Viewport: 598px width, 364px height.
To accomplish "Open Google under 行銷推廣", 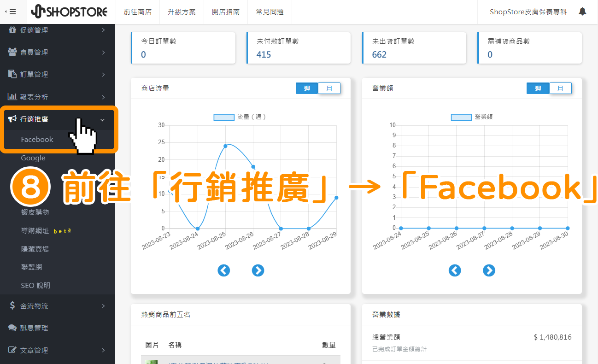I will point(33,158).
